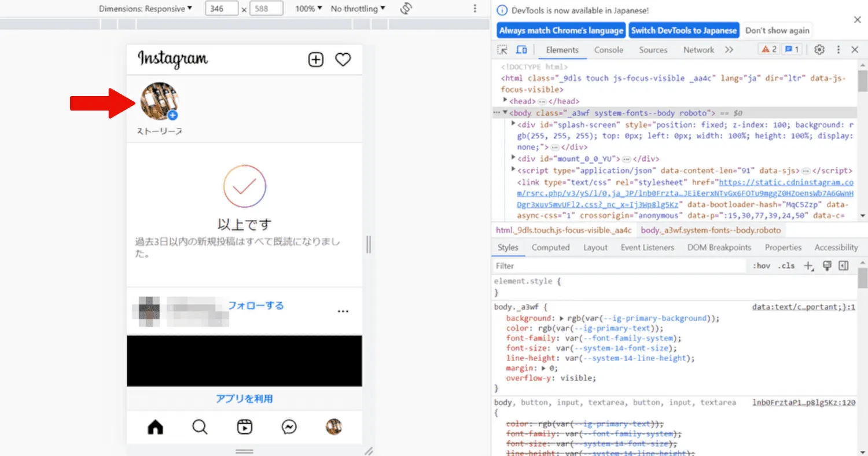
Task: Open the Dimensions: Responsive dropdown
Action: [145, 9]
